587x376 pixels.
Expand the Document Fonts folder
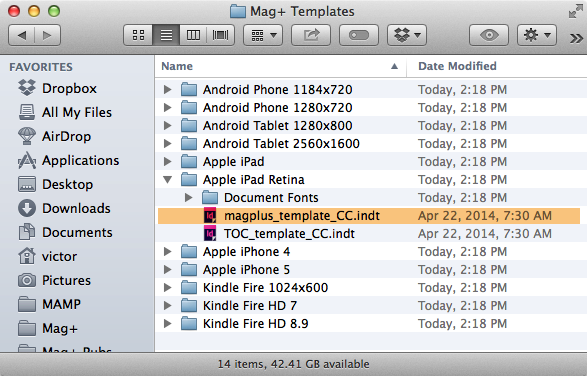point(189,197)
